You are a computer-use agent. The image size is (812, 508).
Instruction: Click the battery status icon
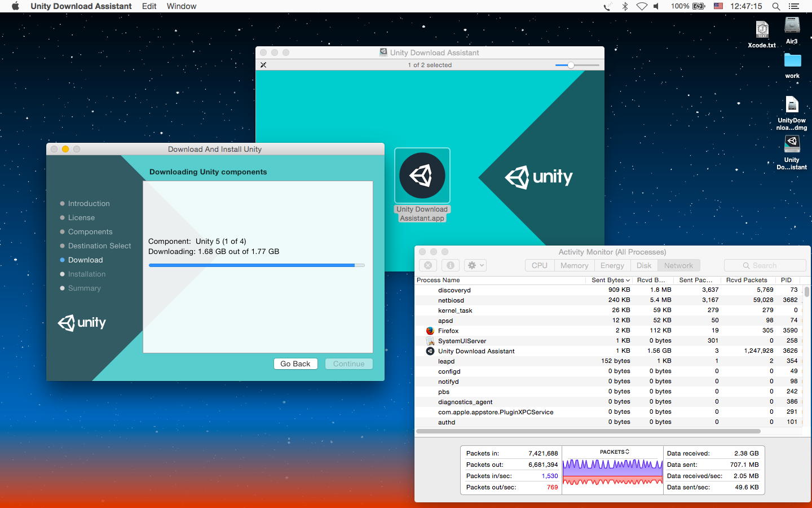699,6
